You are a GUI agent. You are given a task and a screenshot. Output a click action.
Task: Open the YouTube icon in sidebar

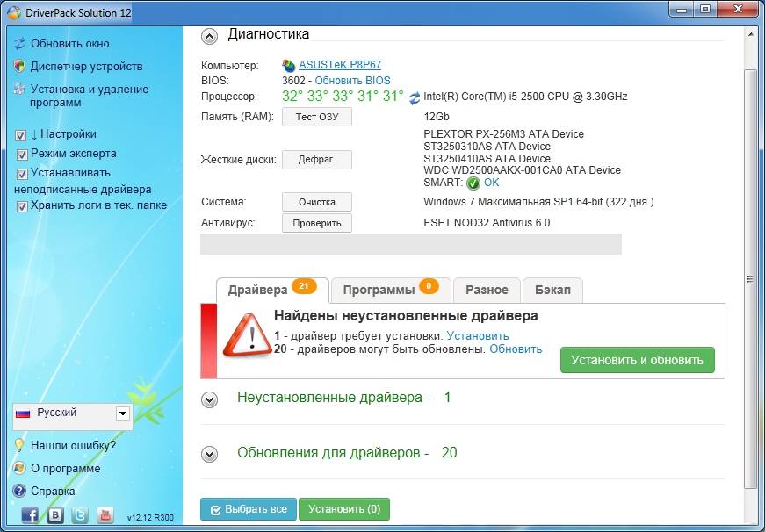105,514
